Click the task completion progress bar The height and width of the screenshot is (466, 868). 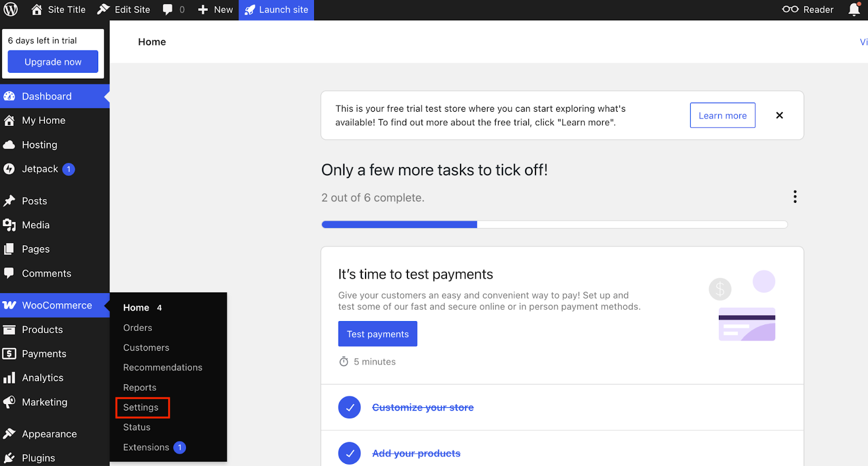point(554,225)
